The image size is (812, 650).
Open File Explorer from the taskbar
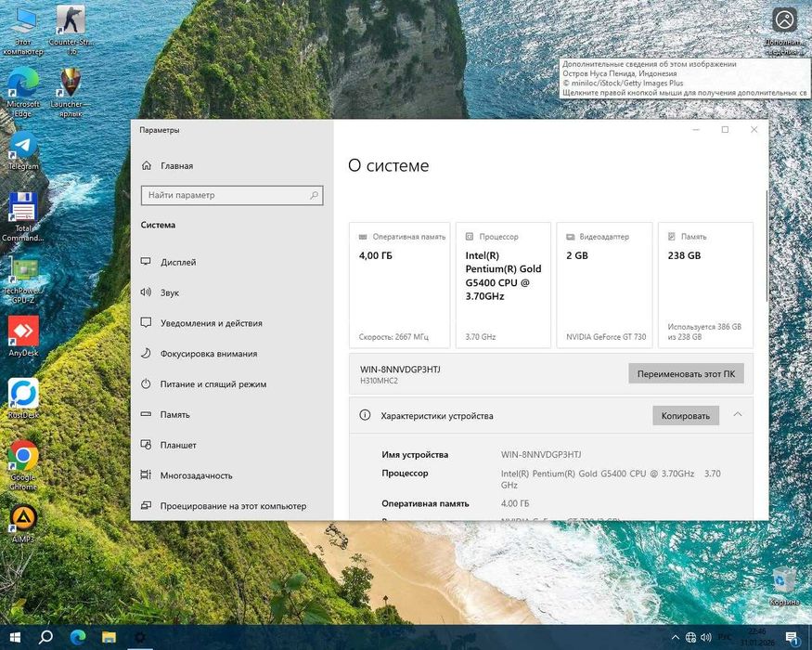point(109,637)
